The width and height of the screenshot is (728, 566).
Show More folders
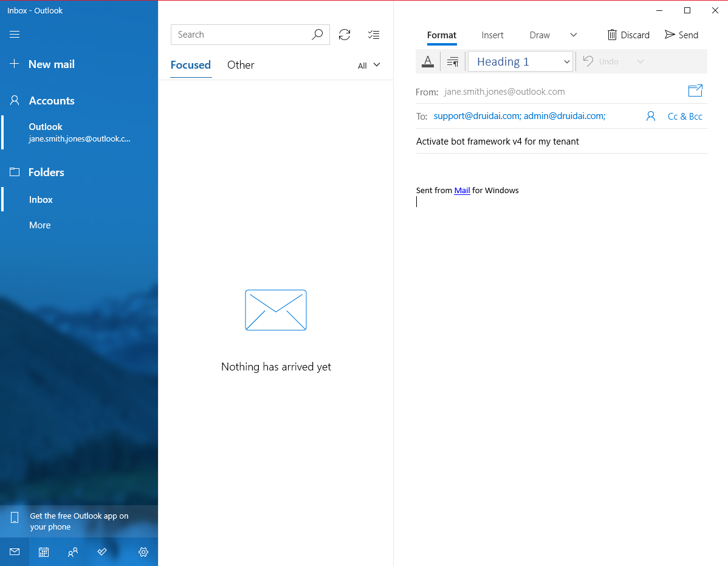click(40, 225)
